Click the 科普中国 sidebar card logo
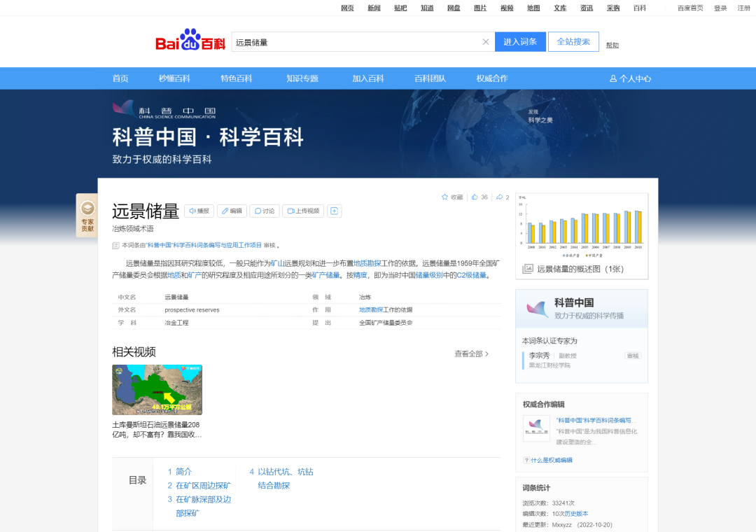The image size is (756, 532). tap(538, 309)
